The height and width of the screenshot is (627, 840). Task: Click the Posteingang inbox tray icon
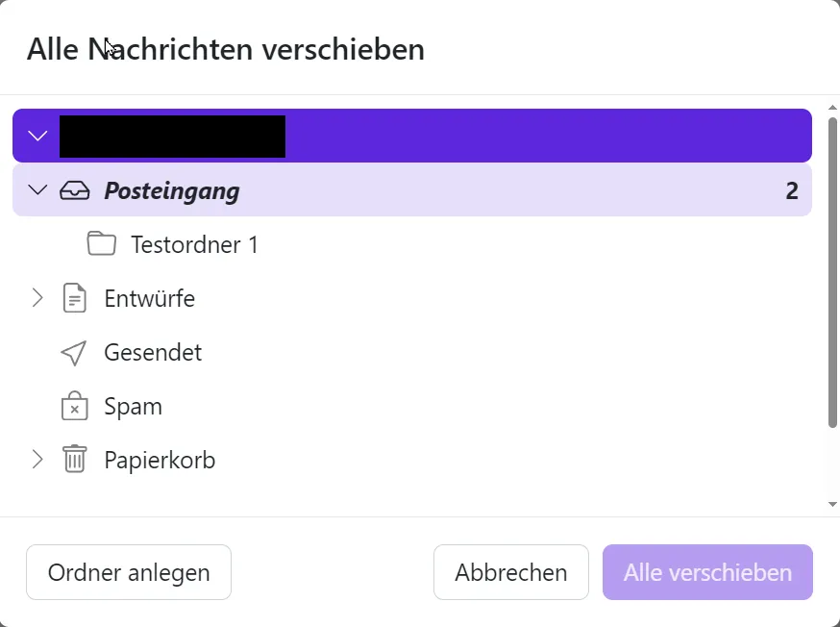74,190
